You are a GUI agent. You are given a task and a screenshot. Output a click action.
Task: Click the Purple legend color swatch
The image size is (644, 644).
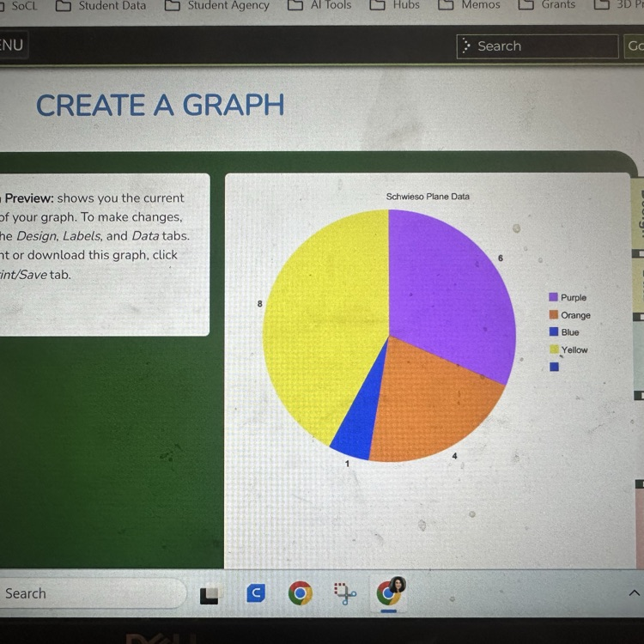554,297
